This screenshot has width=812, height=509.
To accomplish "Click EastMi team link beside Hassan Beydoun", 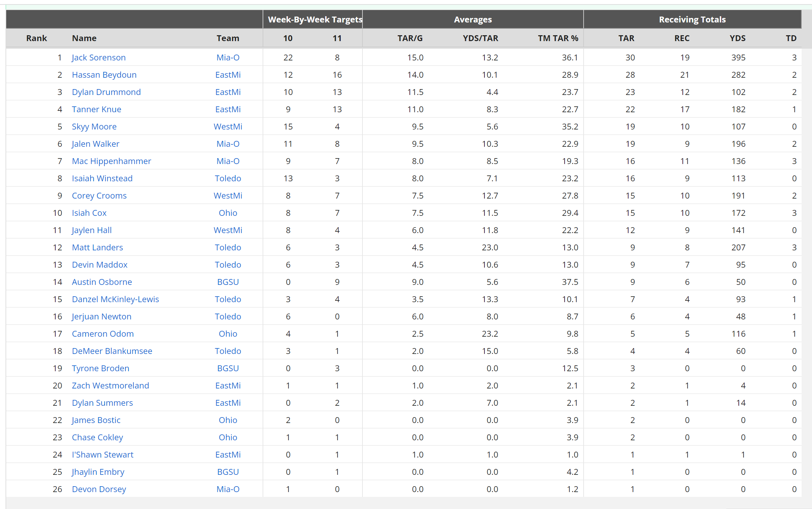I will 228,75.
